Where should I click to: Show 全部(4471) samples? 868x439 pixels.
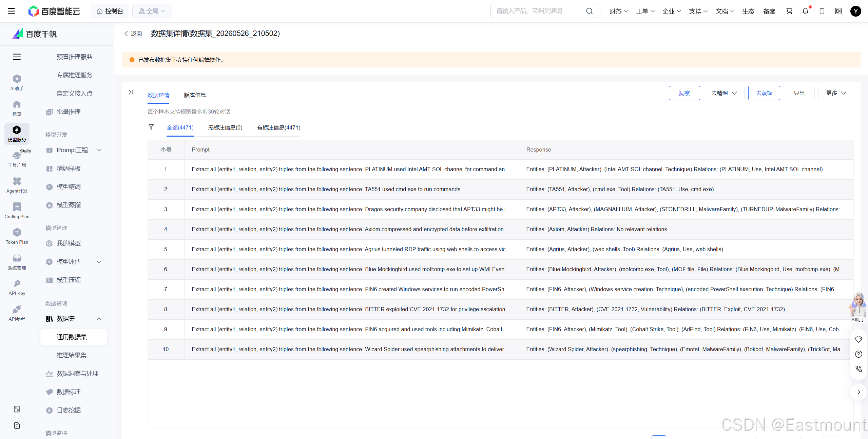click(x=180, y=127)
